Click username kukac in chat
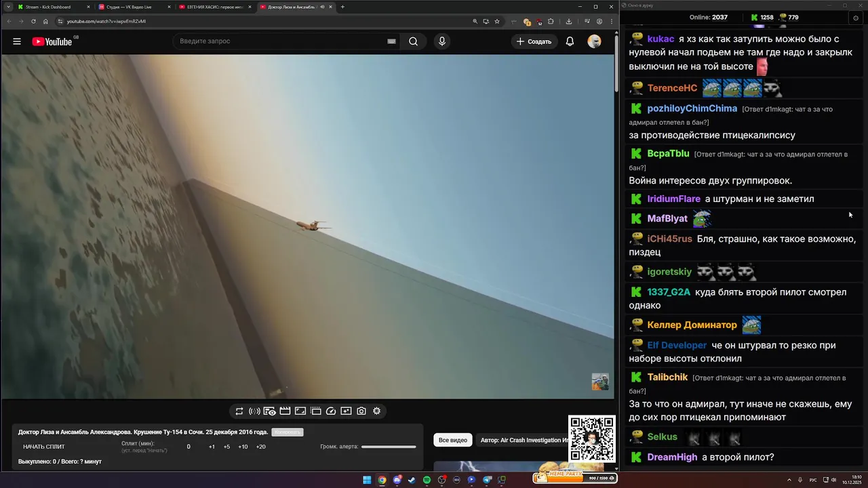This screenshot has width=868, height=488. coord(660,39)
